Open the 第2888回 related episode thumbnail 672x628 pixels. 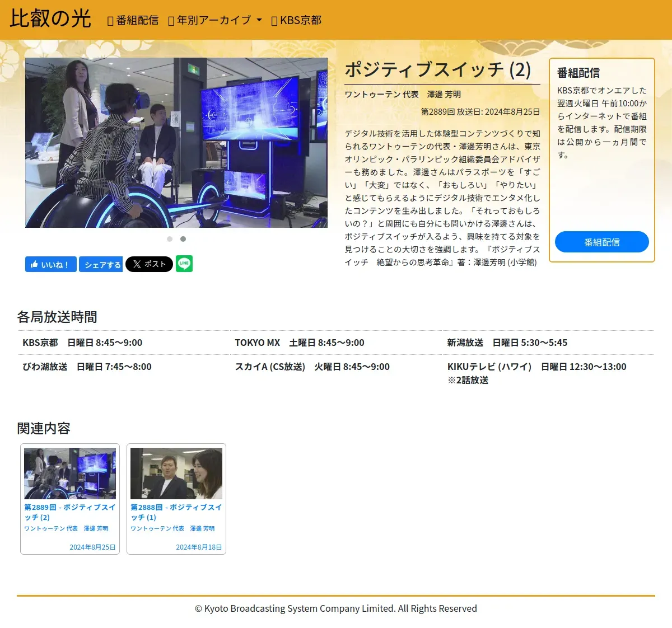point(176,474)
